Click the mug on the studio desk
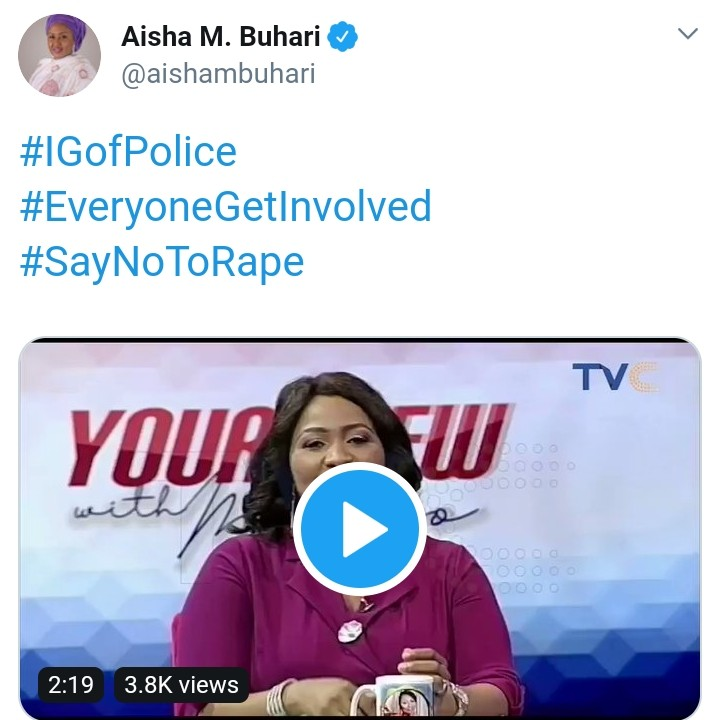The height and width of the screenshot is (720, 720). 405,697
